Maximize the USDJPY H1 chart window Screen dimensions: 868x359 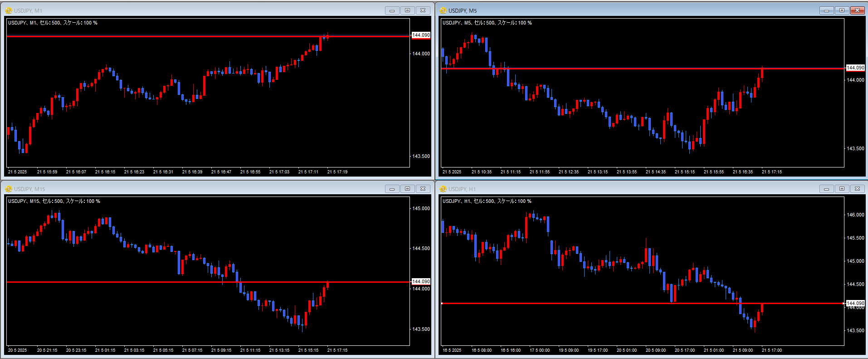(x=842, y=189)
